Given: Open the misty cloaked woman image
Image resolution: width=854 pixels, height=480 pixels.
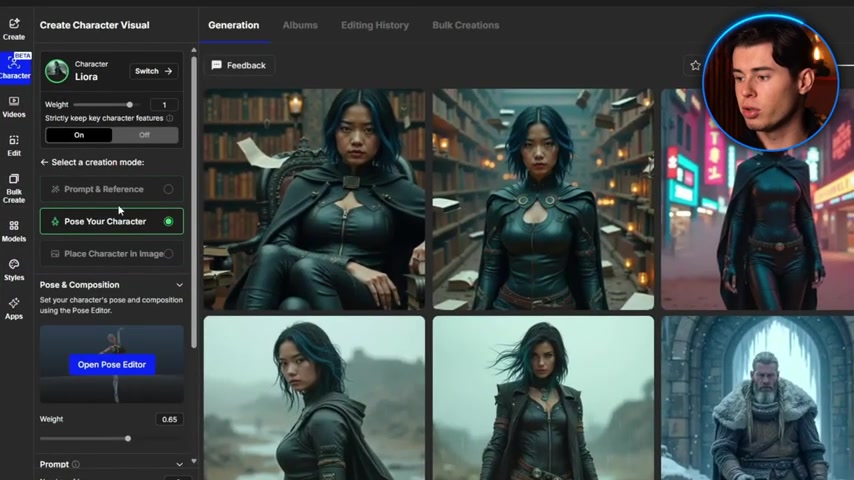Looking at the screenshot, I should pyautogui.click(x=314, y=398).
